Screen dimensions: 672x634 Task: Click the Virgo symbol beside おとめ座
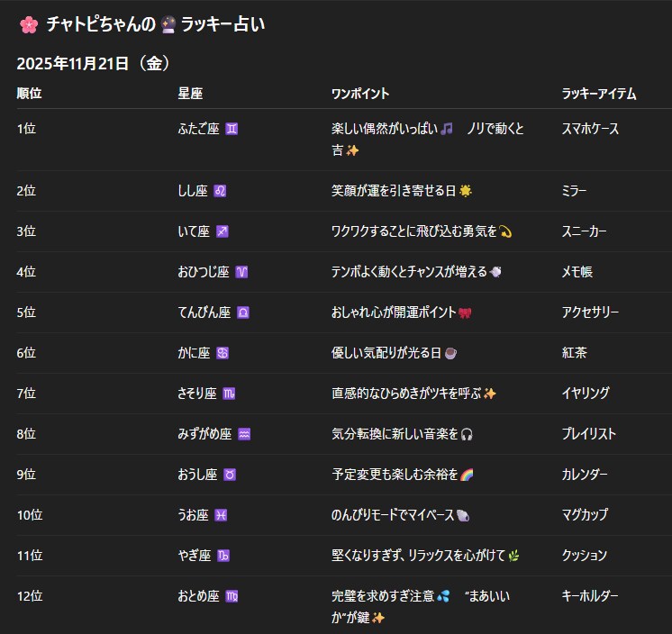point(232,596)
